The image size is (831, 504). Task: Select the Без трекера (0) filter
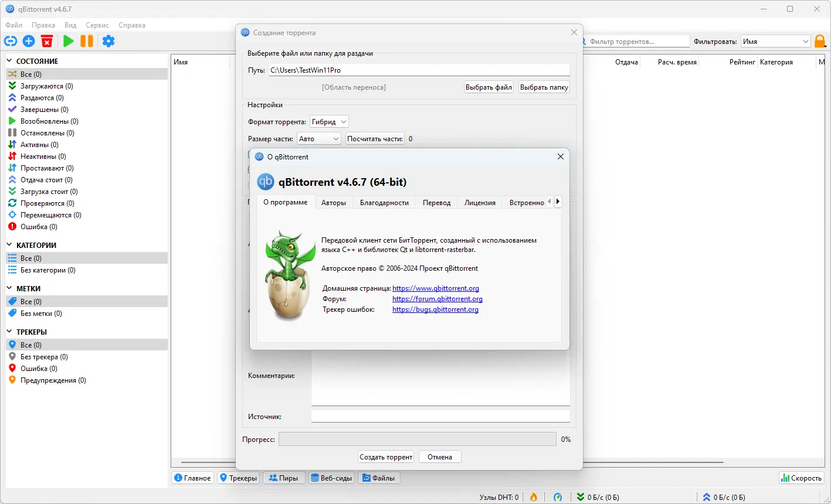(87, 357)
